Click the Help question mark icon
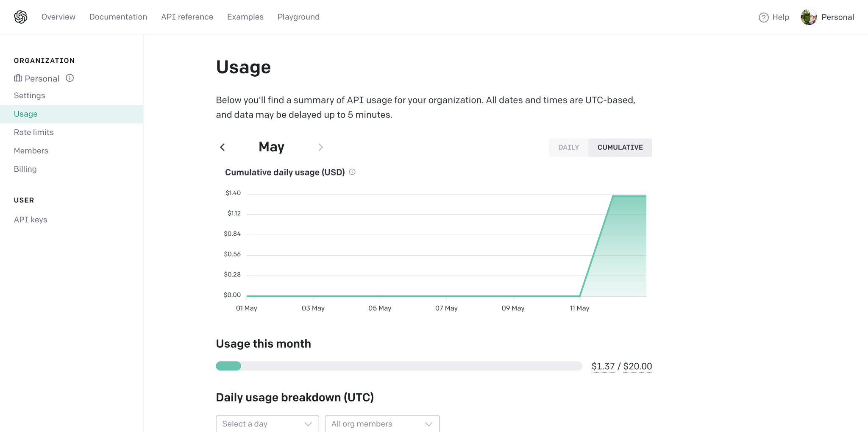 point(763,17)
